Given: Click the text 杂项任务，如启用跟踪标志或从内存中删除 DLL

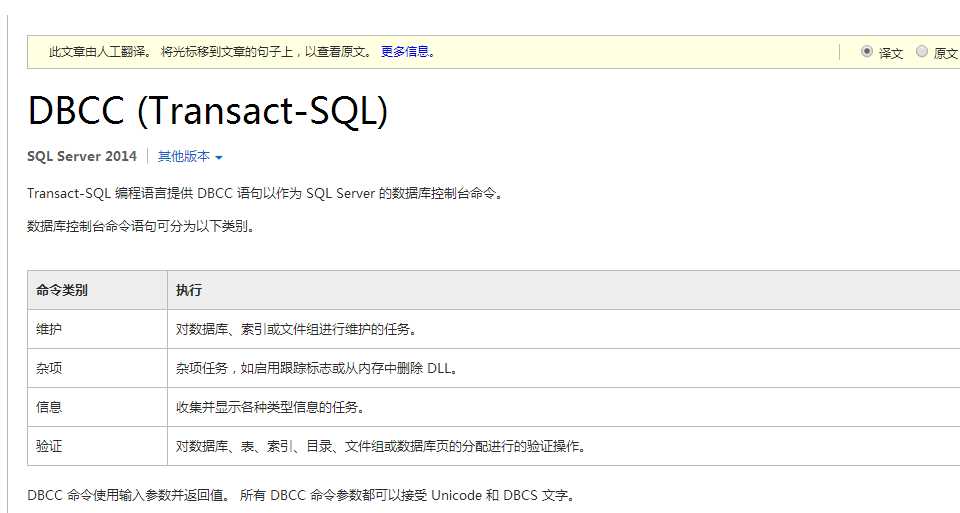Looking at the screenshot, I should point(317,369).
